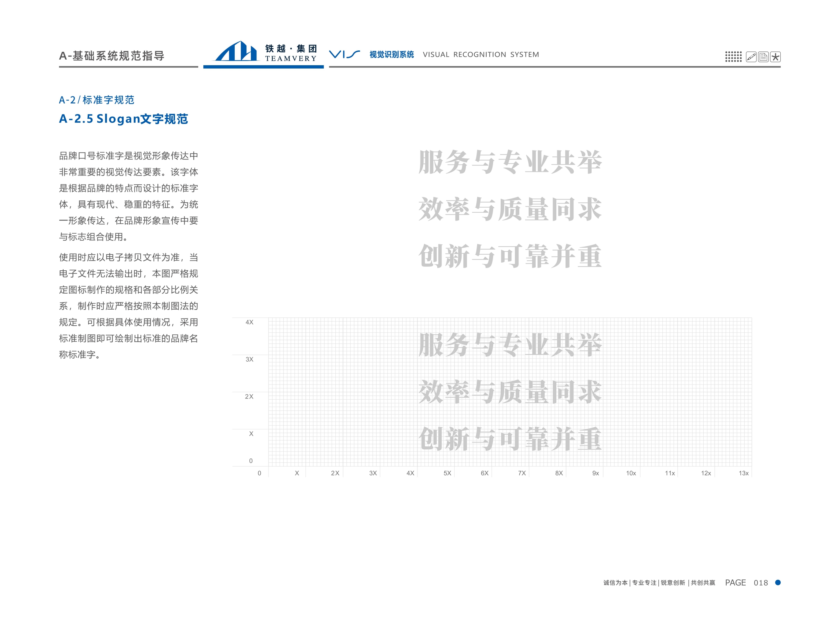Click the blue dot beside PAGE 018
Screen dimensions: 840x623
pos(778,582)
